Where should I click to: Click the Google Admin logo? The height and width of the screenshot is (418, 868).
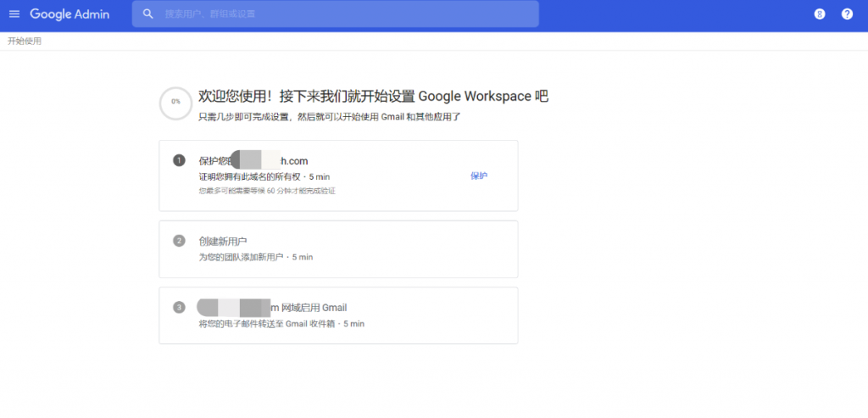[x=70, y=14]
